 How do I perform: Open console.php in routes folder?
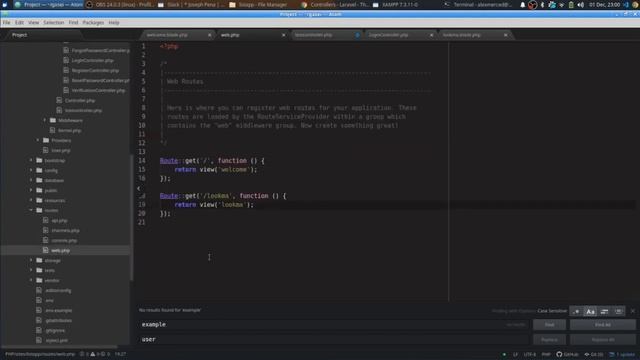64,240
